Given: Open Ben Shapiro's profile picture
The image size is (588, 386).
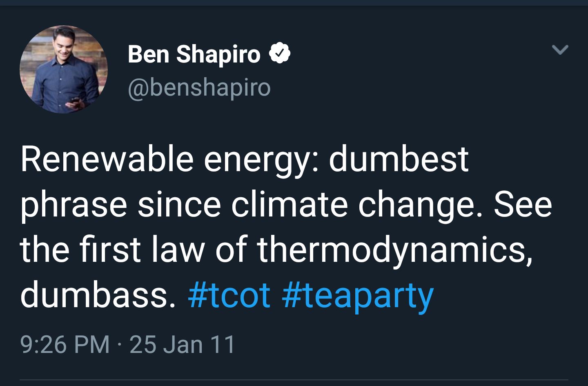Looking at the screenshot, I should [x=65, y=69].
